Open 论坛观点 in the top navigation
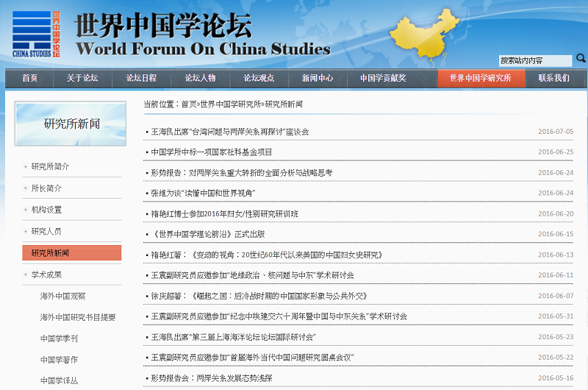Viewport: 588px width, 390px height. tap(259, 78)
